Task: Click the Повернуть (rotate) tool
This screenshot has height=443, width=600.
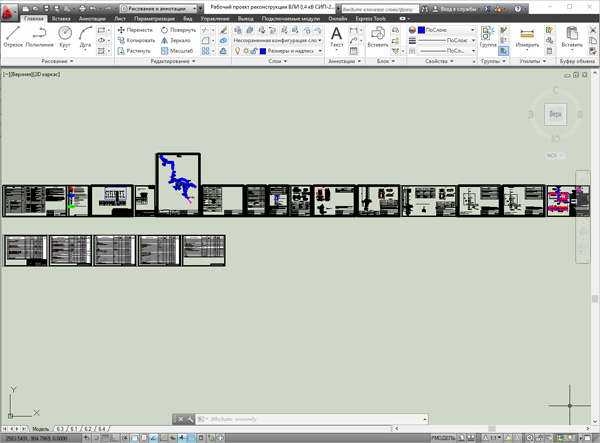Action: (x=178, y=30)
